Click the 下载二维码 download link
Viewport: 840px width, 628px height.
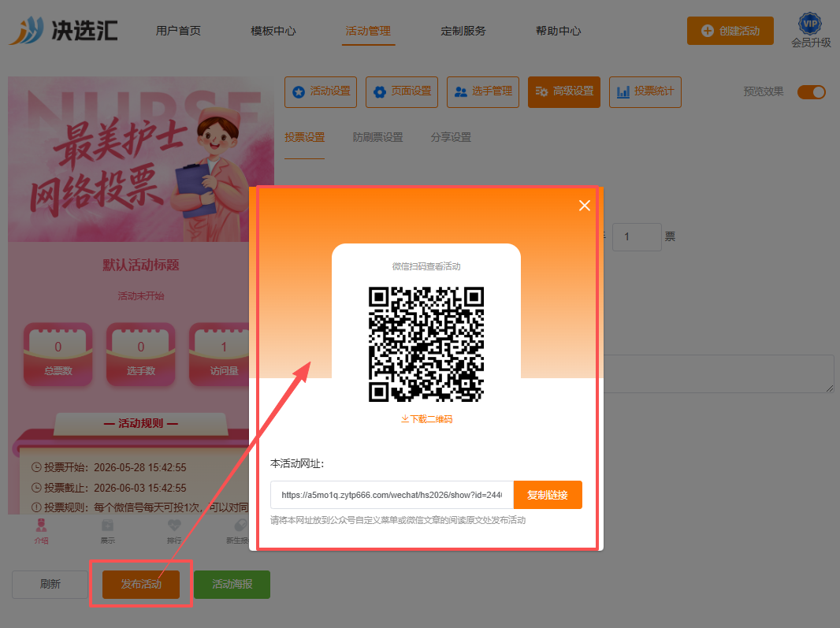(x=426, y=419)
